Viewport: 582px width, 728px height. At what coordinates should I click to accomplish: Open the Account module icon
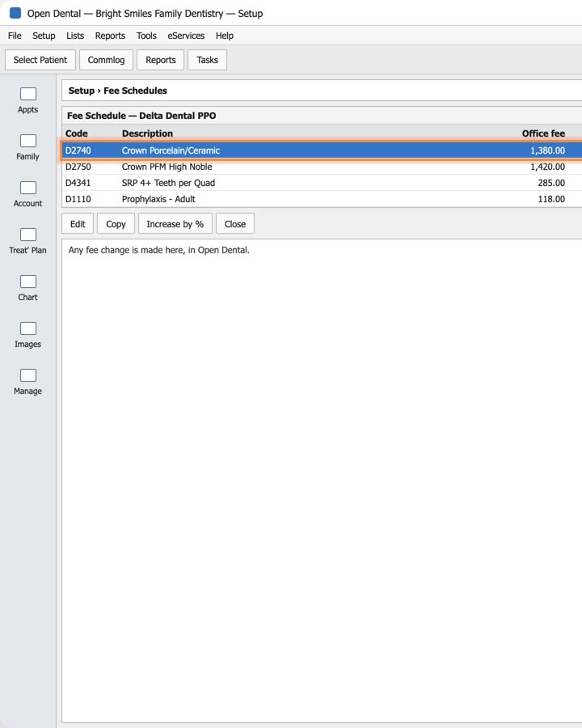(27, 188)
